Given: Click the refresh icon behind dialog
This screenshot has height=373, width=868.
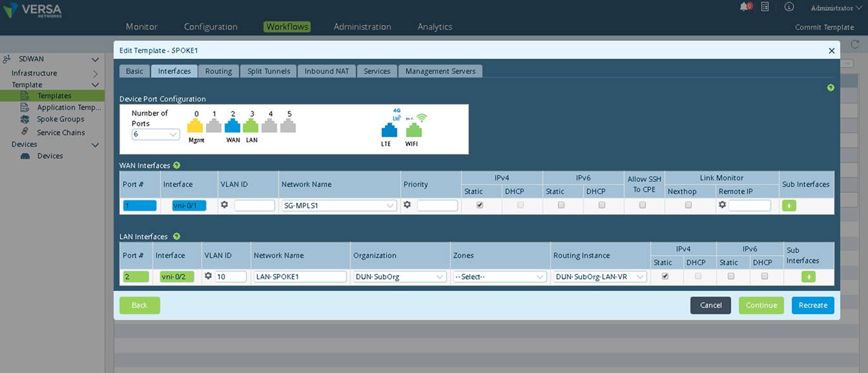Looking at the screenshot, I should point(855,44).
